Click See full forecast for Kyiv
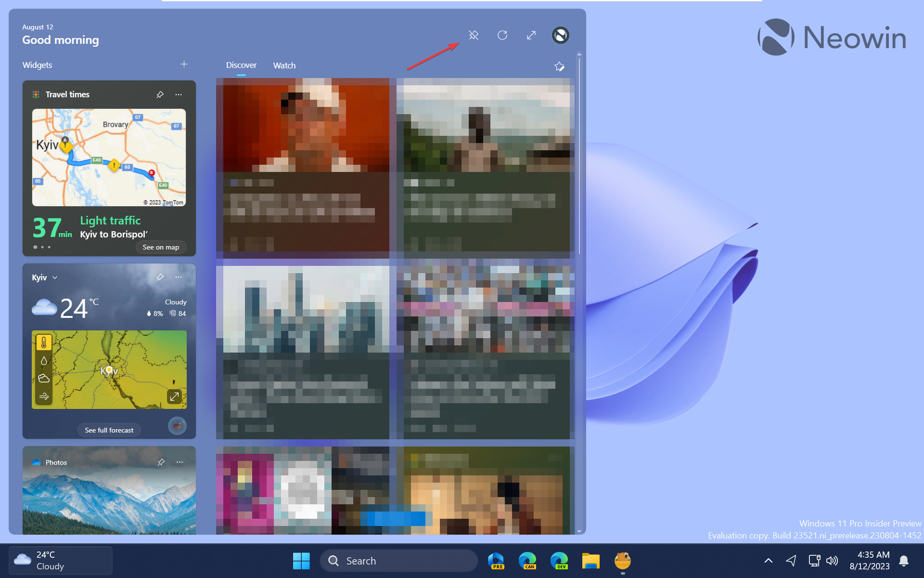The width and height of the screenshot is (924, 578). coord(109,430)
